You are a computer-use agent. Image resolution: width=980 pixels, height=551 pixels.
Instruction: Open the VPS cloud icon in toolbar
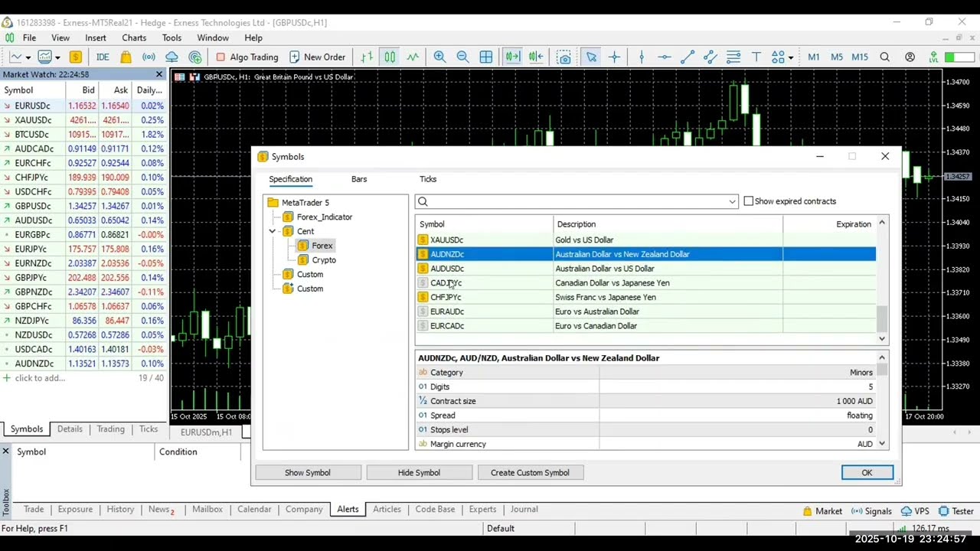coord(172,57)
